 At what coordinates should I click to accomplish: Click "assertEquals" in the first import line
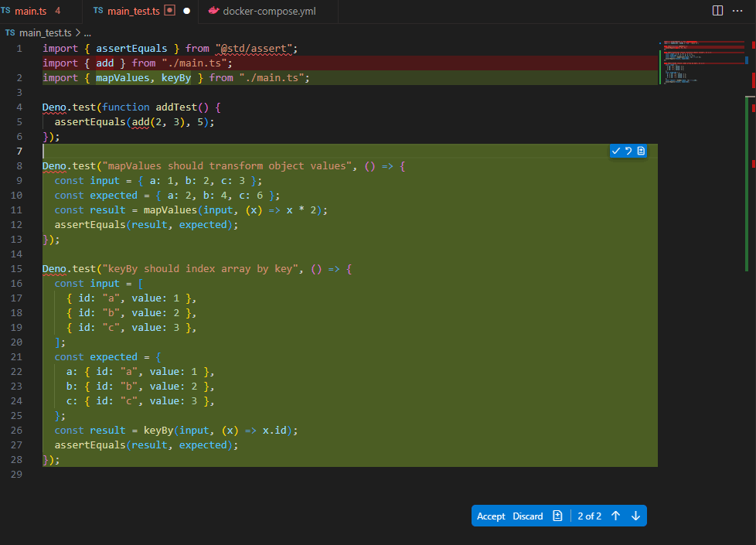coord(131,48)
